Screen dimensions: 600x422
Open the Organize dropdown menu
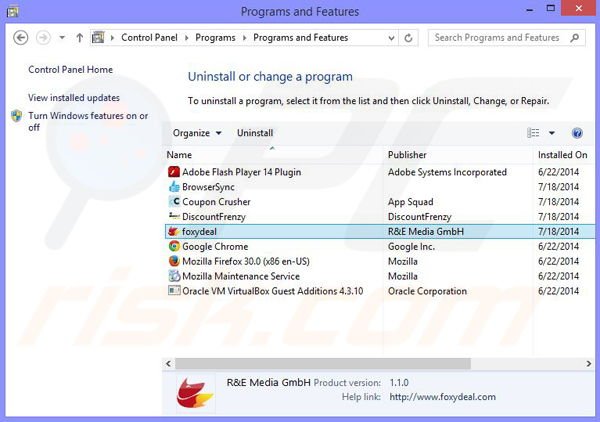click(x=196, y=133)
